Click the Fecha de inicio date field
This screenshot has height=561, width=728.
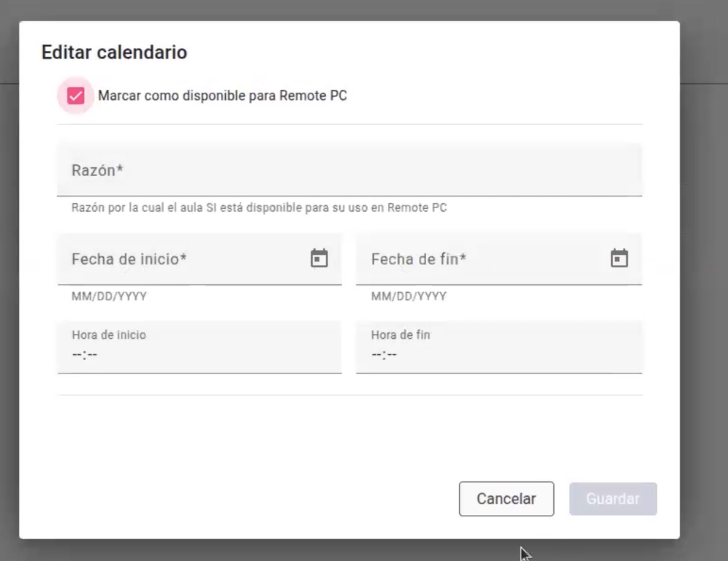click(x=200, y=259)
